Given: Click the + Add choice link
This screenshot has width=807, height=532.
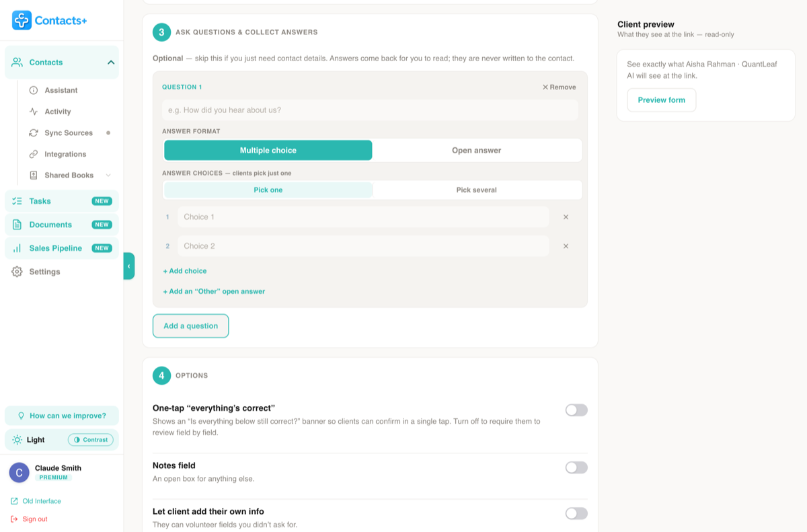Looking at the screenshot, I should coord(185,271).
